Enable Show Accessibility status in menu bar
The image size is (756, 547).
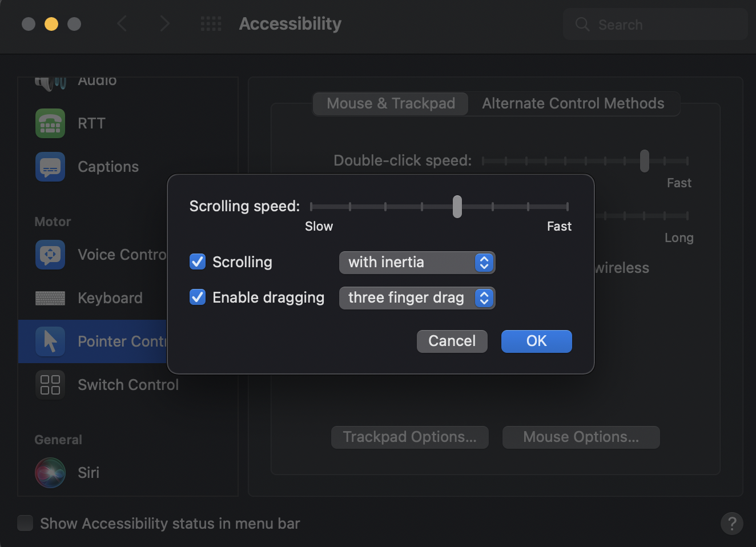pos(25,523)
